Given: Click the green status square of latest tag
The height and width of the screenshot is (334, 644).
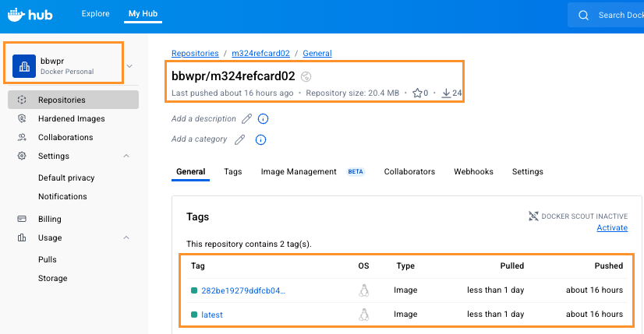Looking at the screenshot, I should click(x=194, y=315).
